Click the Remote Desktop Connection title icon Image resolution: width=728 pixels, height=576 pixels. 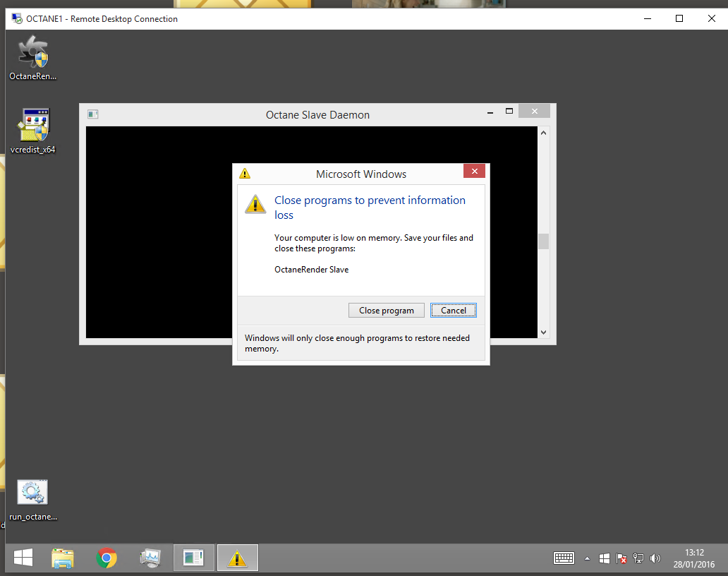pos(17,18)
